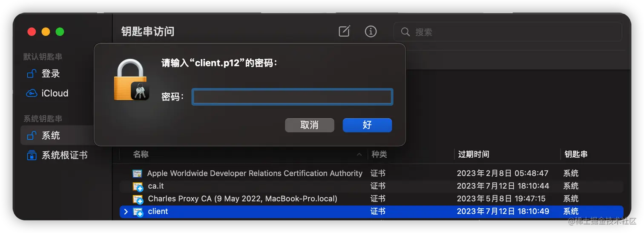The image size is (644, 233).
Task: Click expiry date 2023年2月8日 05:48:47
Action: click(503, 173)
